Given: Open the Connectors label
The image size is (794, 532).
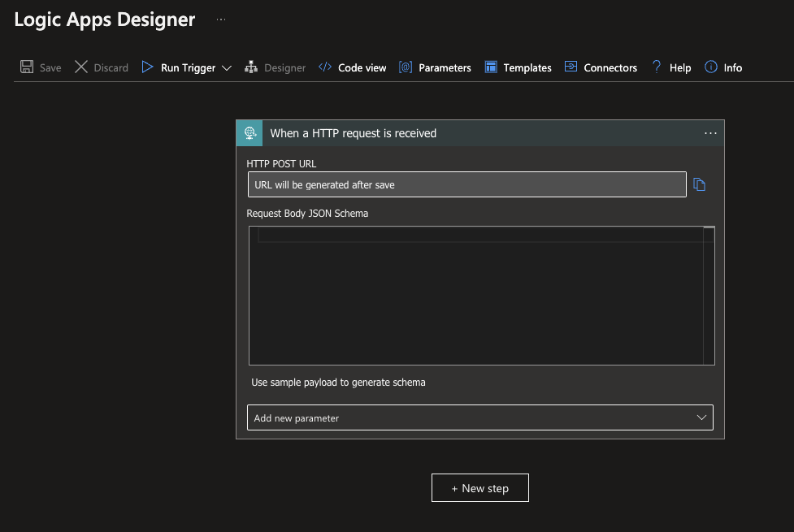Looking at the screenshot, I should point(610,68).
